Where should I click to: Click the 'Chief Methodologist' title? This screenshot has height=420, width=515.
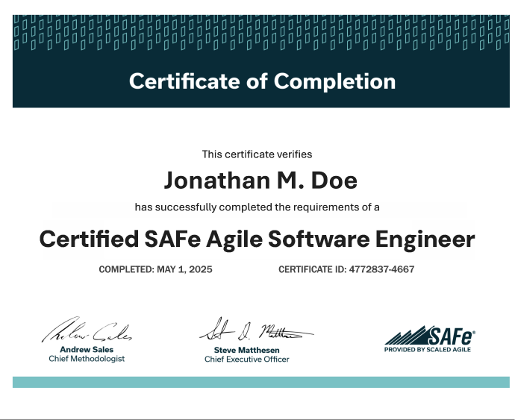point(87,359)
